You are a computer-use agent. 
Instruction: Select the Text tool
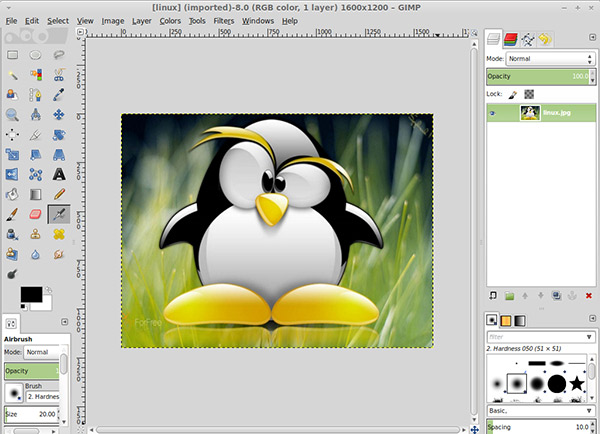click(x=59, y=175)
